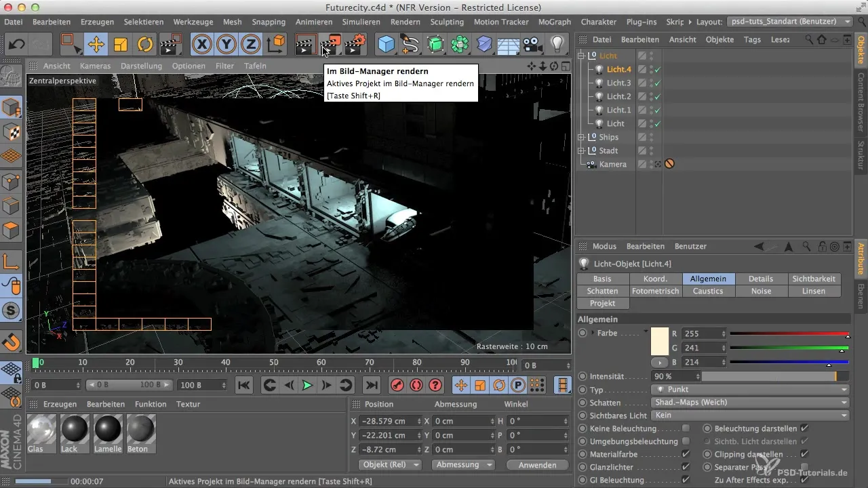
Task: Add a camera object from toolbar
Action: 533,45
